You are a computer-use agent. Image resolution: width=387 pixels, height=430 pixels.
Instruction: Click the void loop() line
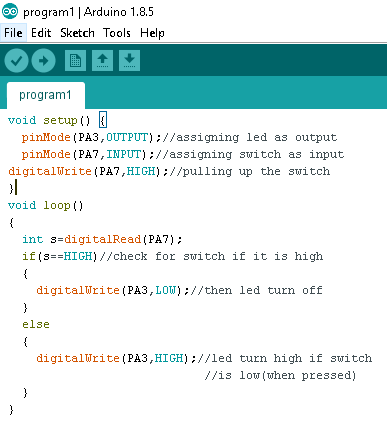pyautogui.click(x=46, y=205)
